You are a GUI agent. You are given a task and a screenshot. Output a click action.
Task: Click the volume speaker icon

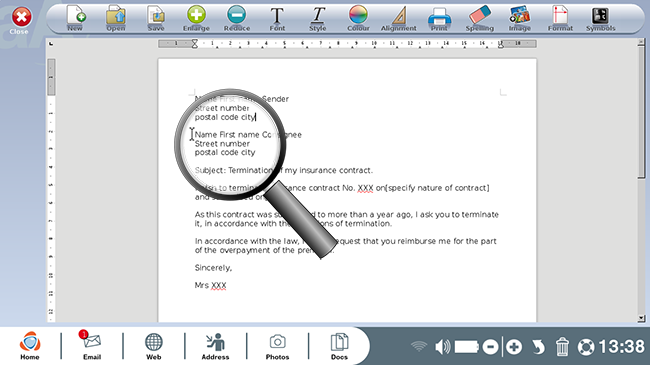point(443,346)
